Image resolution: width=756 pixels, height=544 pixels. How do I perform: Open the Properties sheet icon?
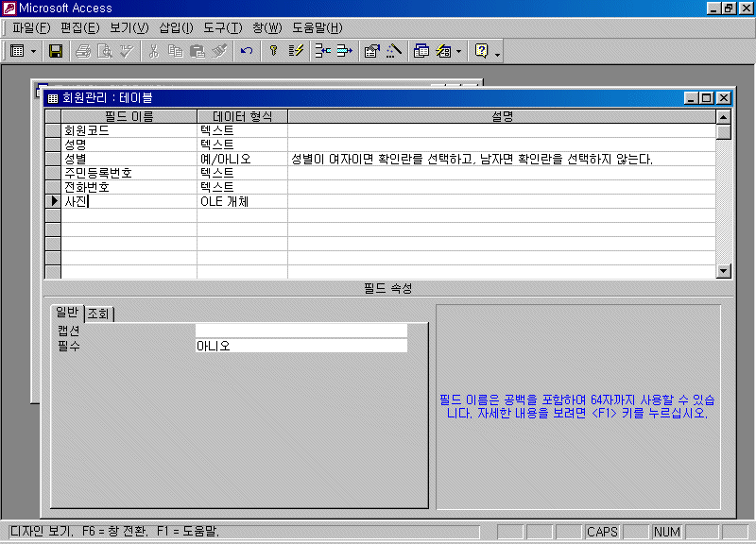point(371,51)
